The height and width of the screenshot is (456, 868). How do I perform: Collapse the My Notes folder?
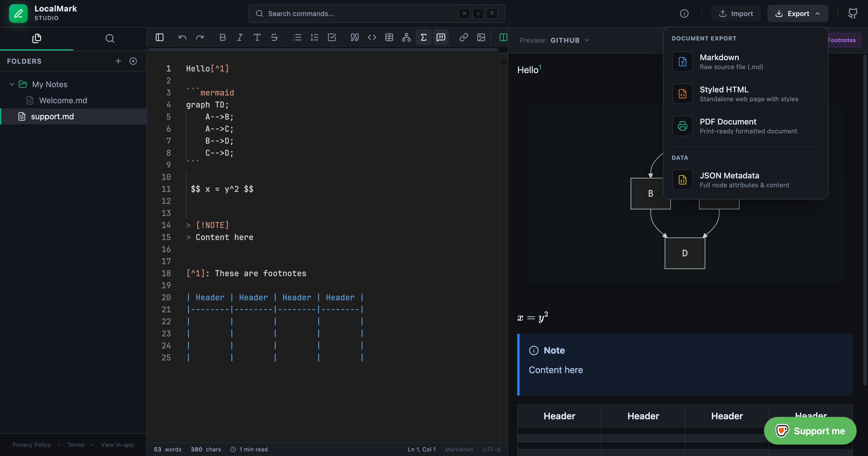[12, 84]
